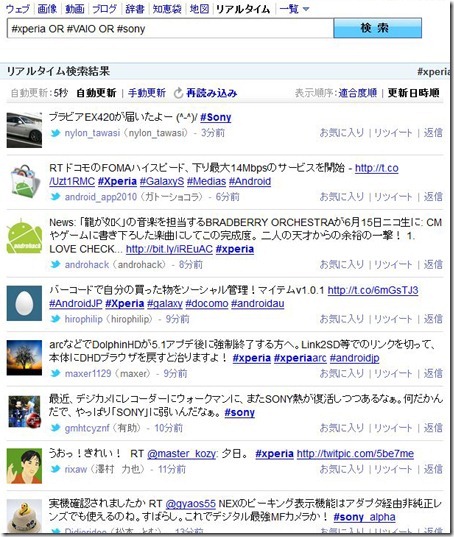Click the #Sony hashtag in nylon_tawasi tweet
454x537 pixels.
216,117
